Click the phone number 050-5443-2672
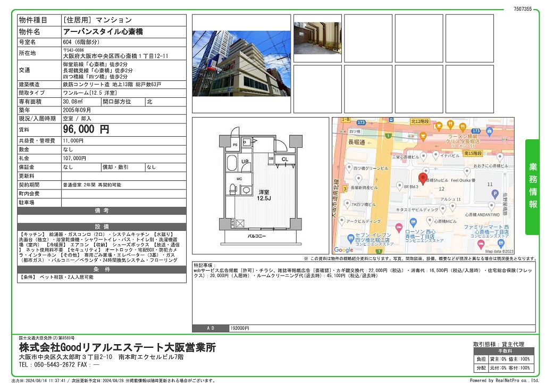This screenshot has width=553, height=392. [54, 365]
